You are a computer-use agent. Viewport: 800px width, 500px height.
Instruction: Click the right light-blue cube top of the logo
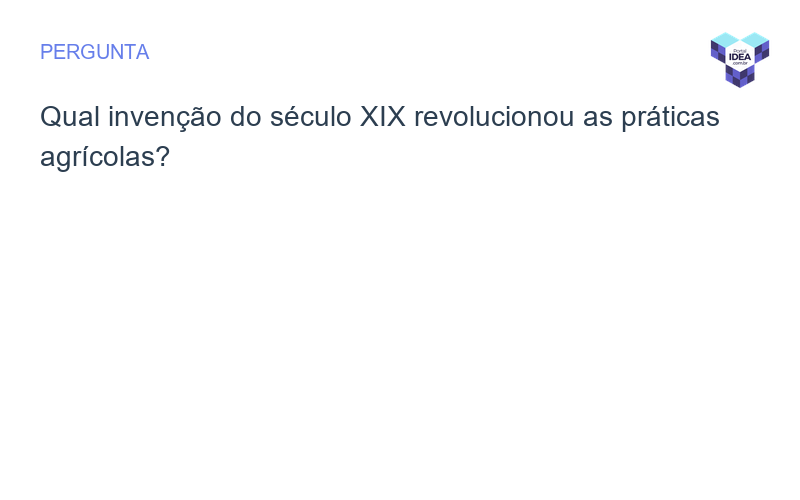tap(755, 39)
